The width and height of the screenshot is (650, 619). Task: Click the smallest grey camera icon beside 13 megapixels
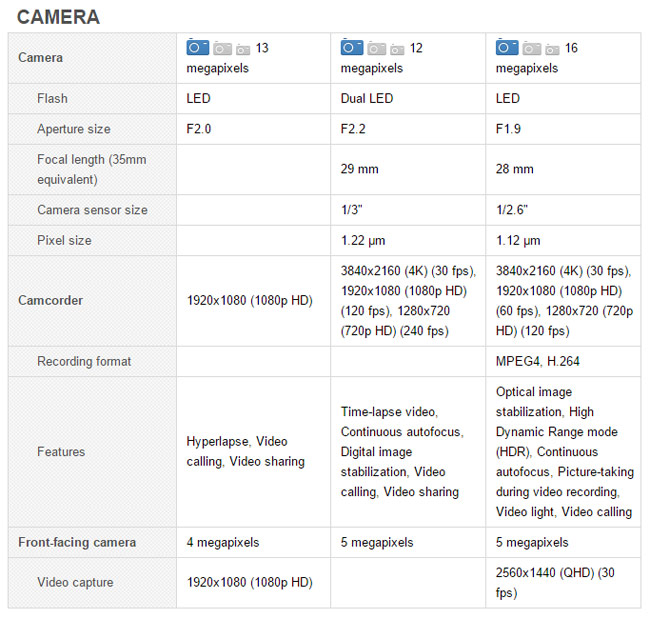pos(243,49)
